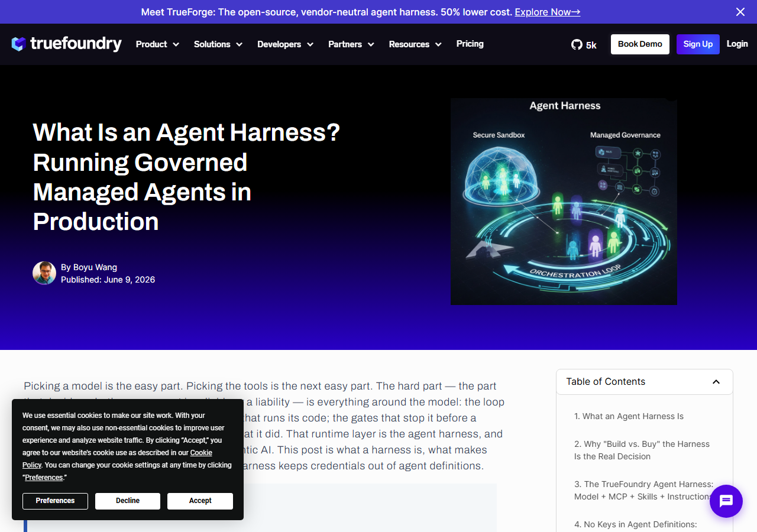757x532 pixels.
Task: Jump to "1. What an Agent Harness Is"
Action: pos(629,416)
